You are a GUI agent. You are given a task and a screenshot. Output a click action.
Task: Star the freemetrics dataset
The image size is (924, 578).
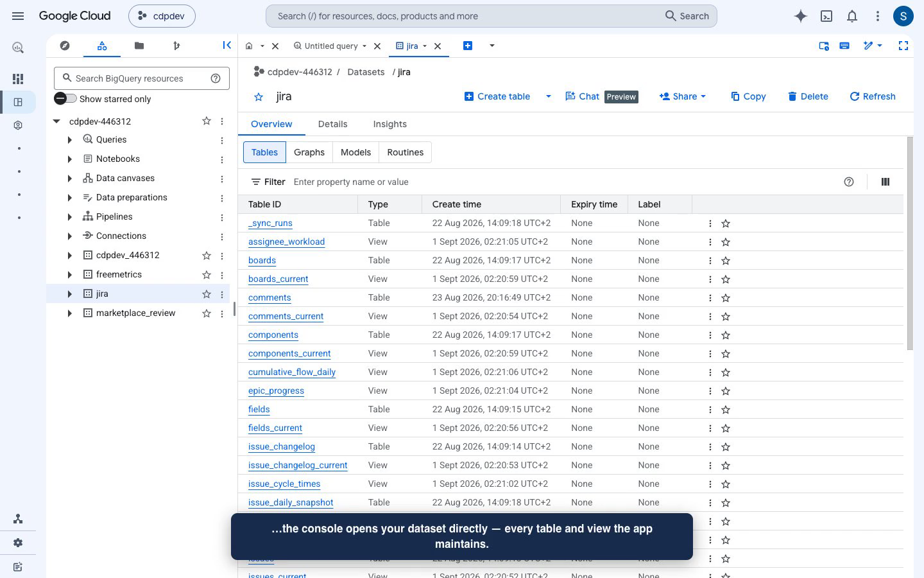[x=207, y=275]
